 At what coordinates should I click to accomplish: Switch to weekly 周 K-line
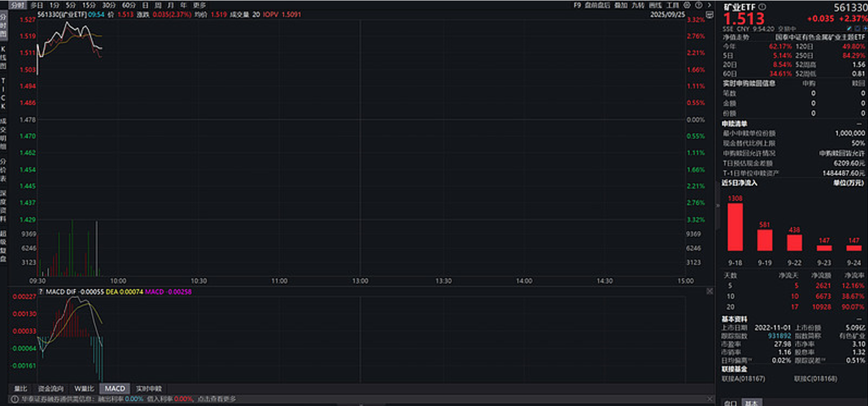(x=158, y=5)
